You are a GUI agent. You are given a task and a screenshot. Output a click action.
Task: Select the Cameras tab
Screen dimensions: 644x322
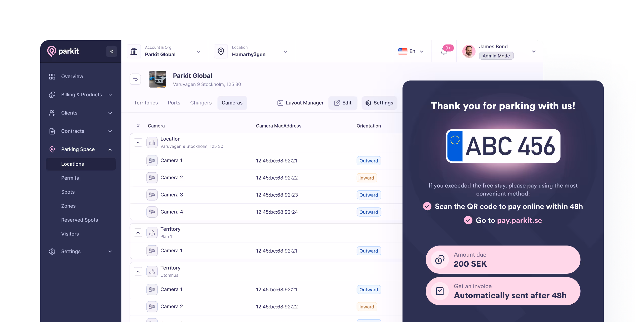click(232, 103)
